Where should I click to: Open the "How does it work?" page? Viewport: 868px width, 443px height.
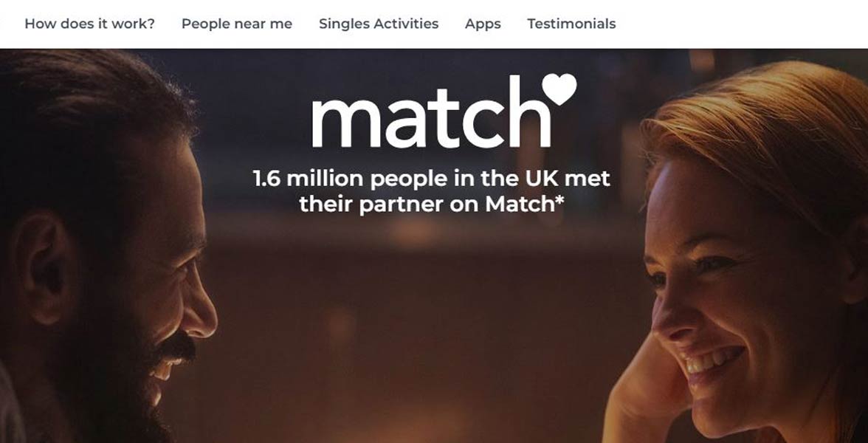(90, 24)
